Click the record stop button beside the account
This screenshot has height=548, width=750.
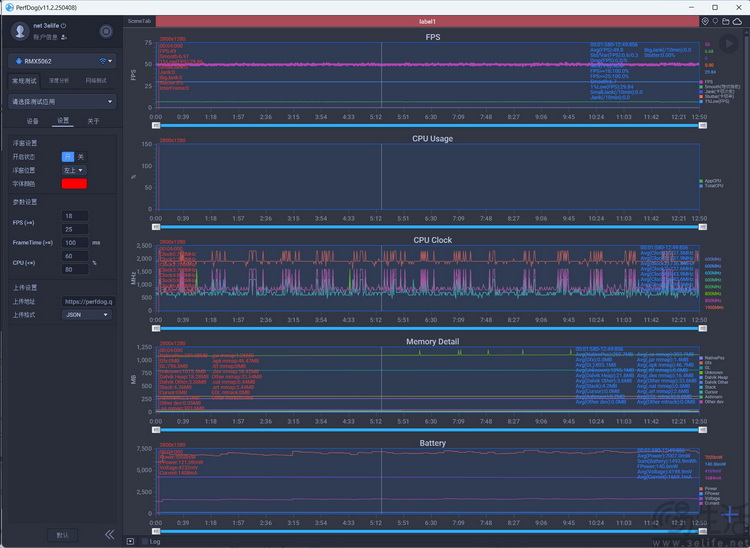106,31
